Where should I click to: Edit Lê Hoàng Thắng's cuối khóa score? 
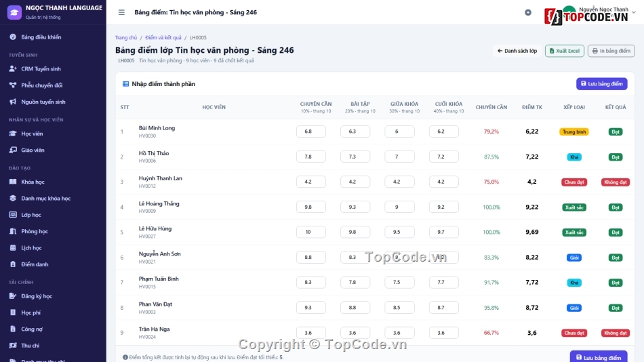(x=444, y=207)
